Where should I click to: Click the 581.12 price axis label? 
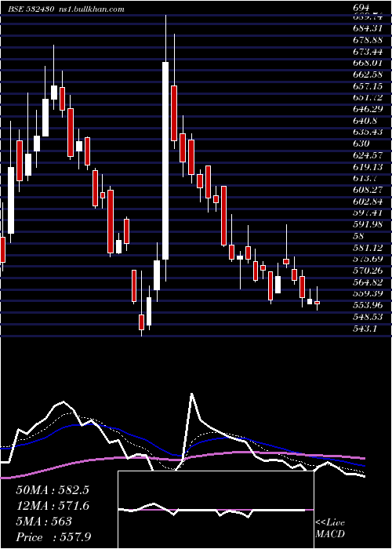pos(368,248)
